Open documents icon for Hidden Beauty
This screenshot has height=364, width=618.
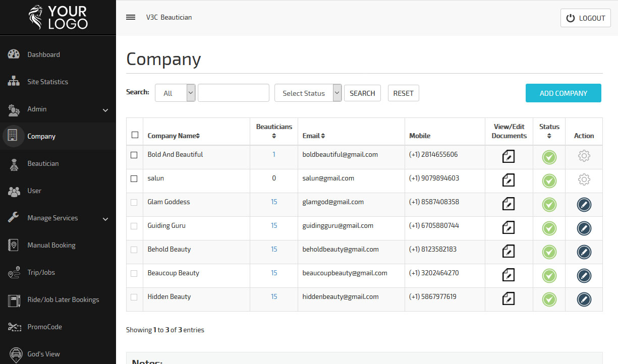coord(509,298)
